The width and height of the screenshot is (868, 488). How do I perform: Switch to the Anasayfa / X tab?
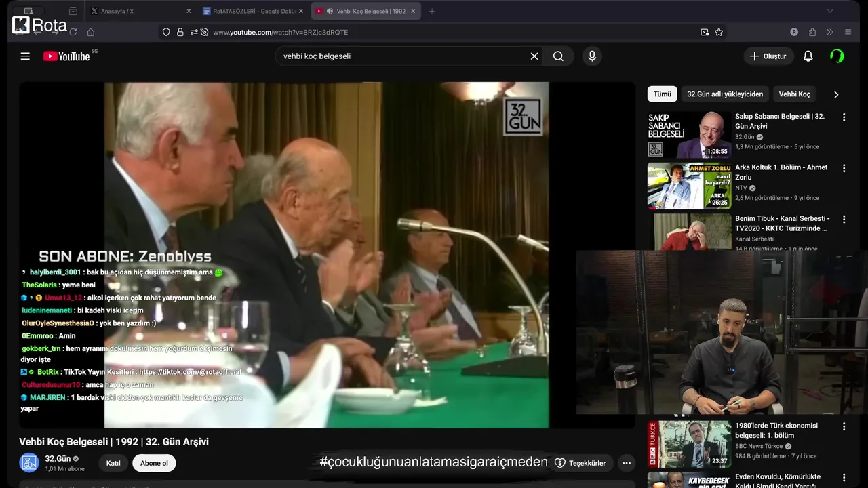(136, 11)
